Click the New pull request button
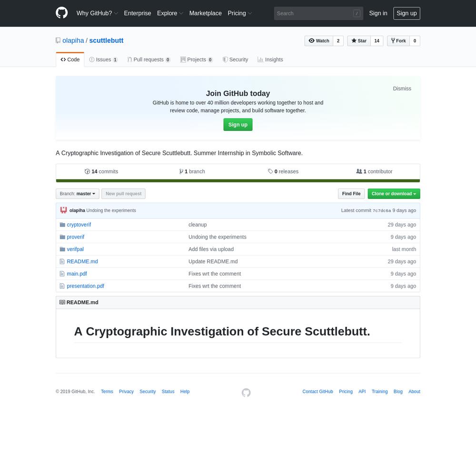 click(x=124, y=194)
